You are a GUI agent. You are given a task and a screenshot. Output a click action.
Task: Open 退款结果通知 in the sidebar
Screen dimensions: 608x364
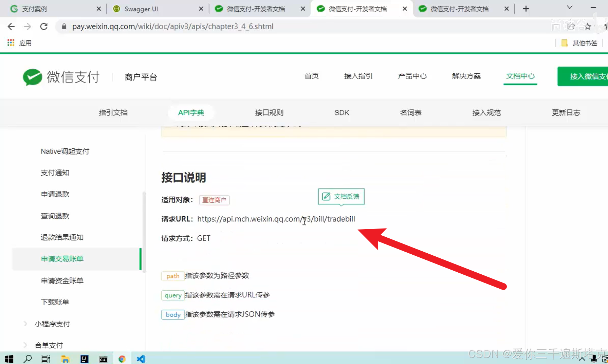coord(62,237)
